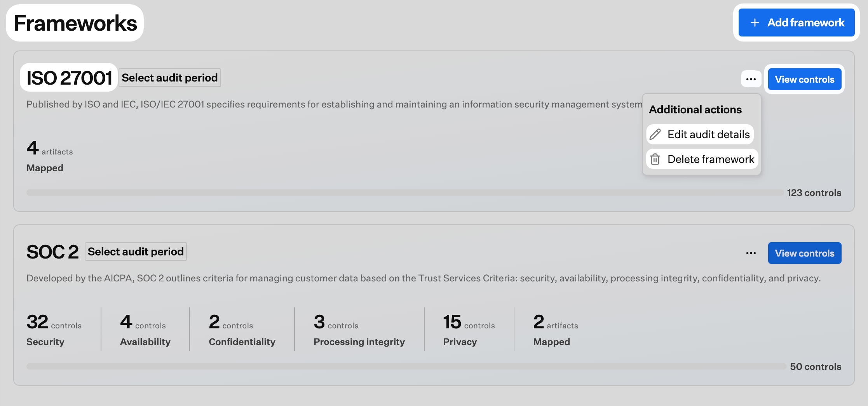Click the 2 artifacts Mapped stat in SOC 2
This screenshot has height=406, width=868.
pos(555,330)
